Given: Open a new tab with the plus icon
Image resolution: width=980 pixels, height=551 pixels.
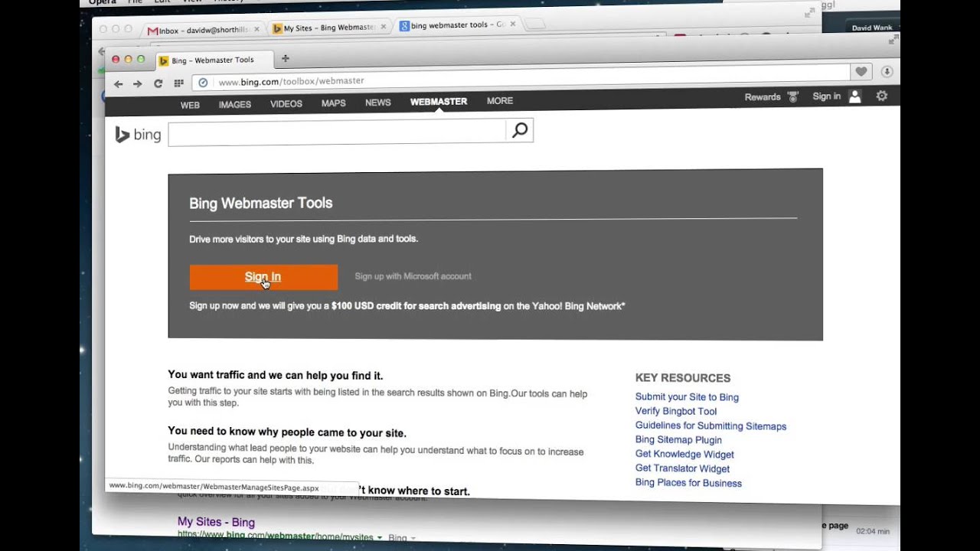Looking at the screenshot, I should tap(286, 58).
